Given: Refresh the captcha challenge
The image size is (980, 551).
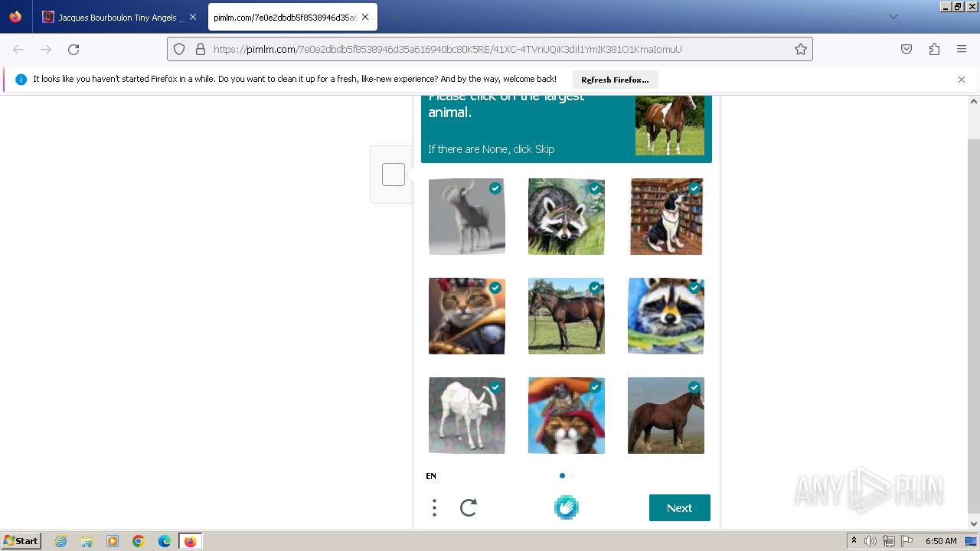Looking at the screenshot, I should pyautogui.click(x=469, y=507).
